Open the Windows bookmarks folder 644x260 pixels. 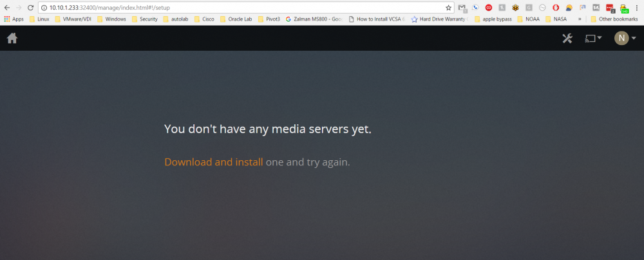(111, 19)
